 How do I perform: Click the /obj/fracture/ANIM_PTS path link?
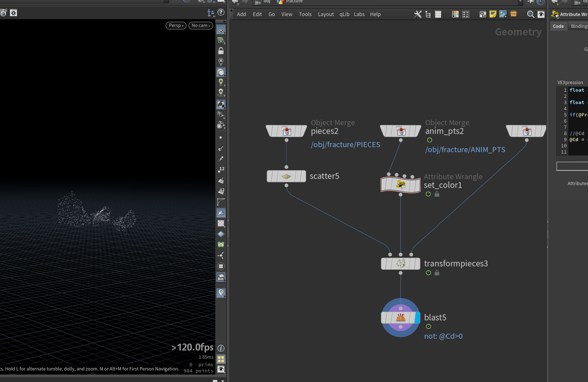pos(465,150)
